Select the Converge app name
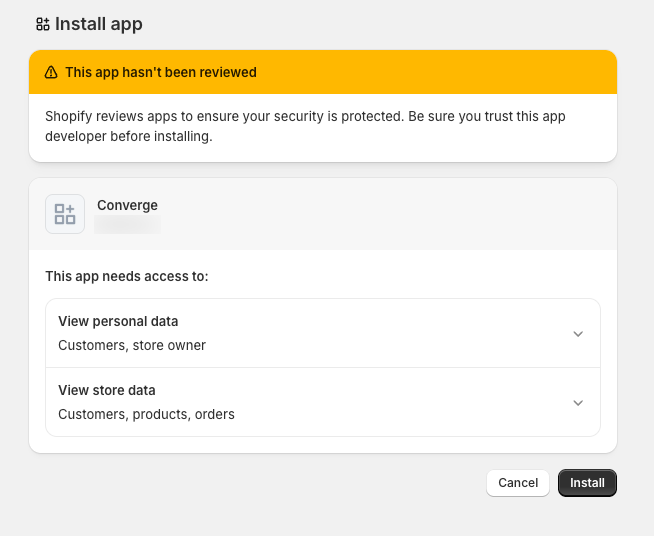Viewport: 654px width, 536px height. 127,205
